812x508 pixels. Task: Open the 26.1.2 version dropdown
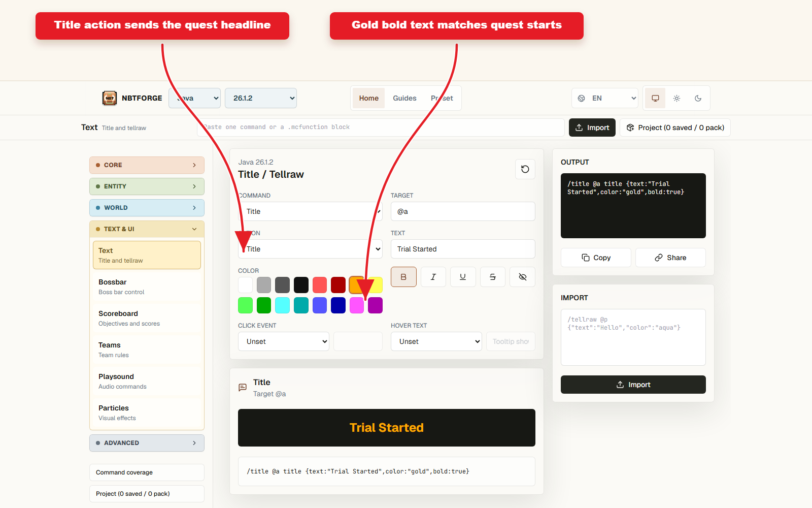click(x=261, y=98)
